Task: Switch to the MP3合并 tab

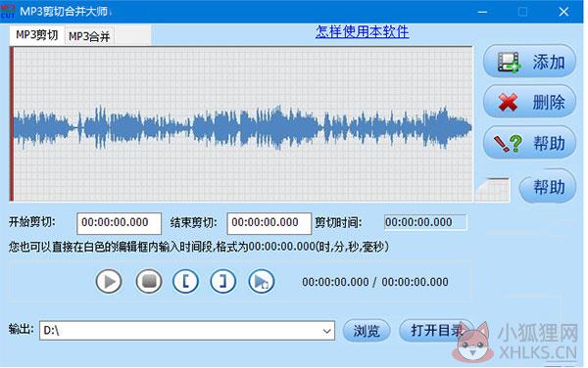Action: coord(89,36)
